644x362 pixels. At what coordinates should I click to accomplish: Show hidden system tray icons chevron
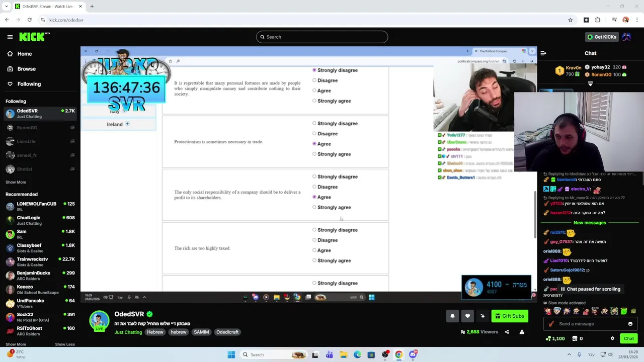(569, 354)
